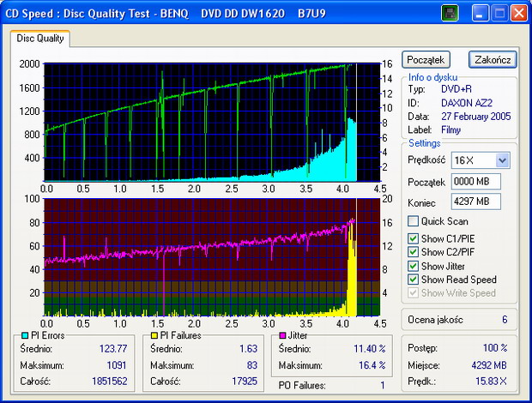532x403 pixels.
Task: Click the Jitter magenta legend square
Action: pos(282,335)
